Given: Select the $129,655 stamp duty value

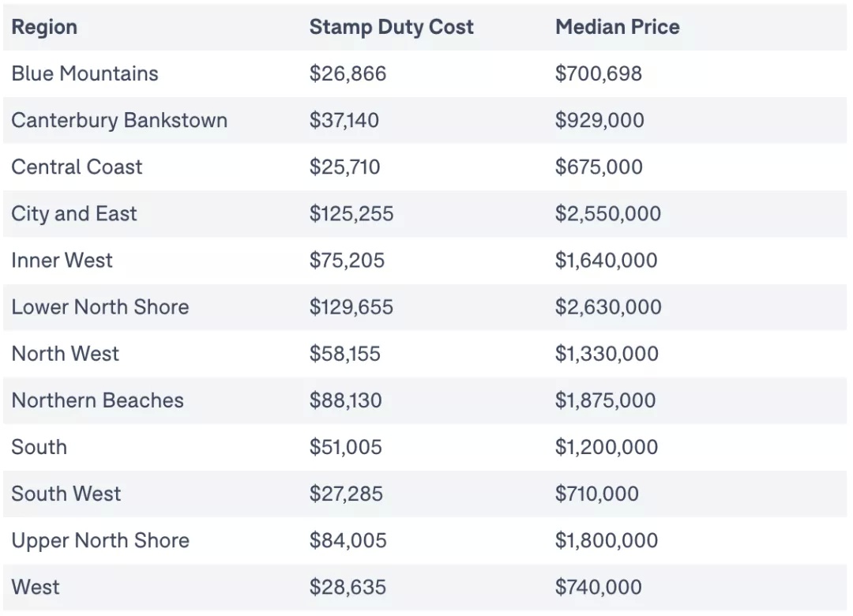Looking at the screenshot, I should pyautogui.click(x=351, y=307).
